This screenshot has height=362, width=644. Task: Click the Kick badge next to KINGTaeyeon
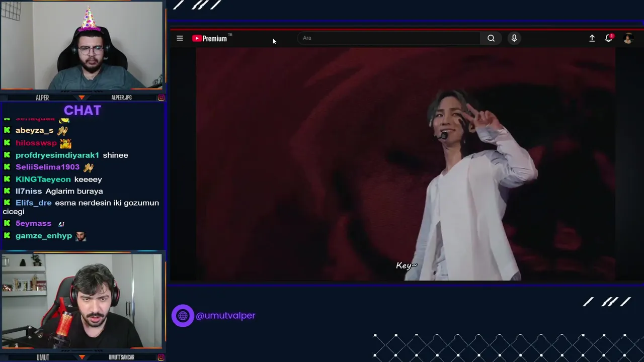(x=7, y=179)
